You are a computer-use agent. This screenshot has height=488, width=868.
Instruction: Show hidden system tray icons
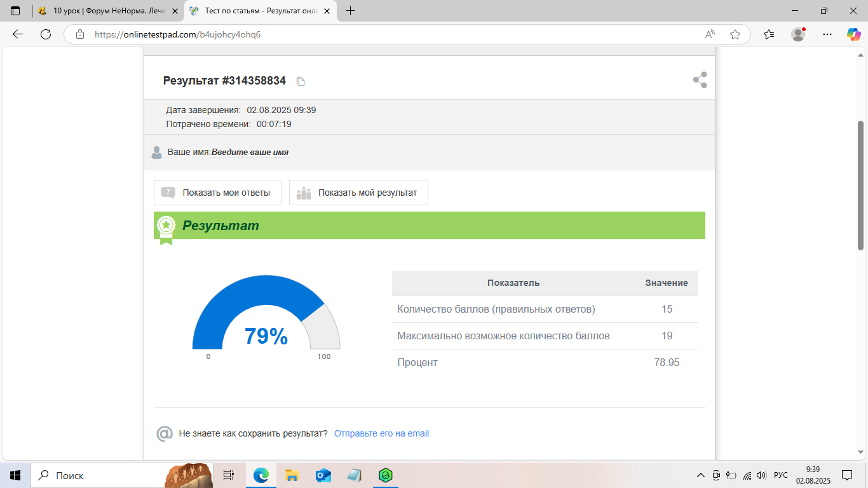click(x=700, y=475)
